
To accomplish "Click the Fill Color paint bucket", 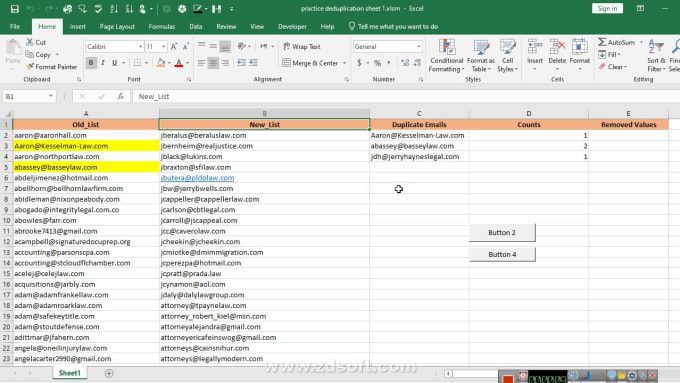I will click(161, 63).
